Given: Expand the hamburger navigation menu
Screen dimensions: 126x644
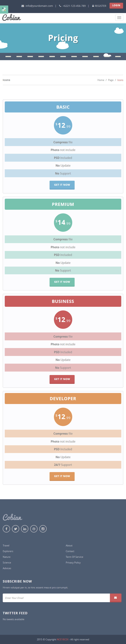Looking at the screenshot, I should 119,17.
